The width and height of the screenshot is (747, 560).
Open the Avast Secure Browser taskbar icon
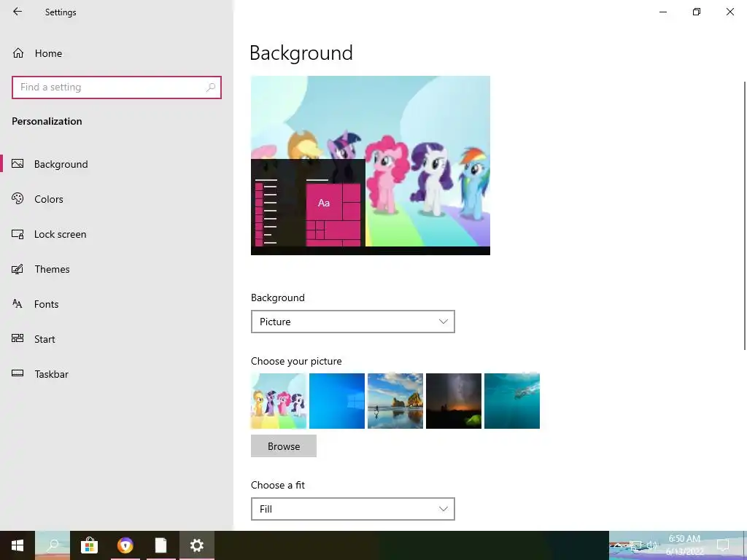[x=125, y=545]
